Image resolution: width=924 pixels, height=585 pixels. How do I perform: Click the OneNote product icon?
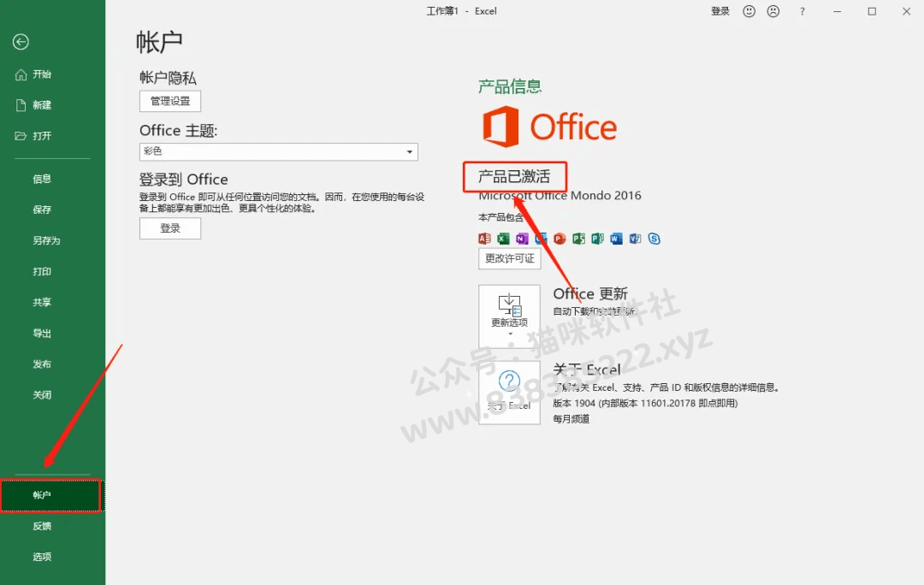[522, 239]
